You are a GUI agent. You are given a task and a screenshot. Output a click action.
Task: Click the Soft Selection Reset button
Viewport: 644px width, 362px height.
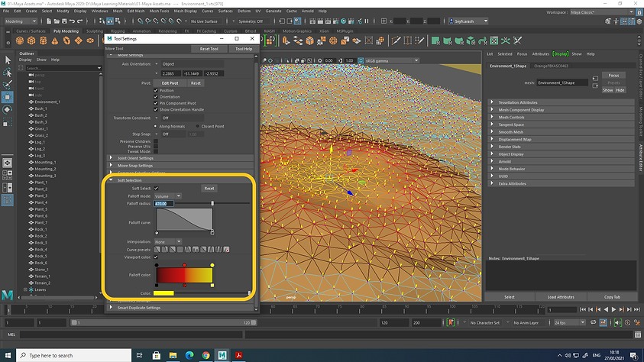tap(209, 189)
